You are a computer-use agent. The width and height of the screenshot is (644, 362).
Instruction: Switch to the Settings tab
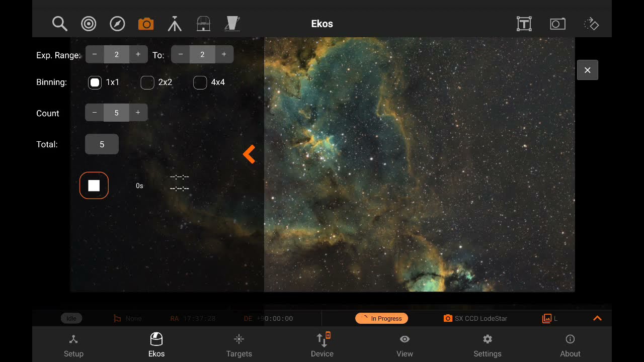(488, 346)
